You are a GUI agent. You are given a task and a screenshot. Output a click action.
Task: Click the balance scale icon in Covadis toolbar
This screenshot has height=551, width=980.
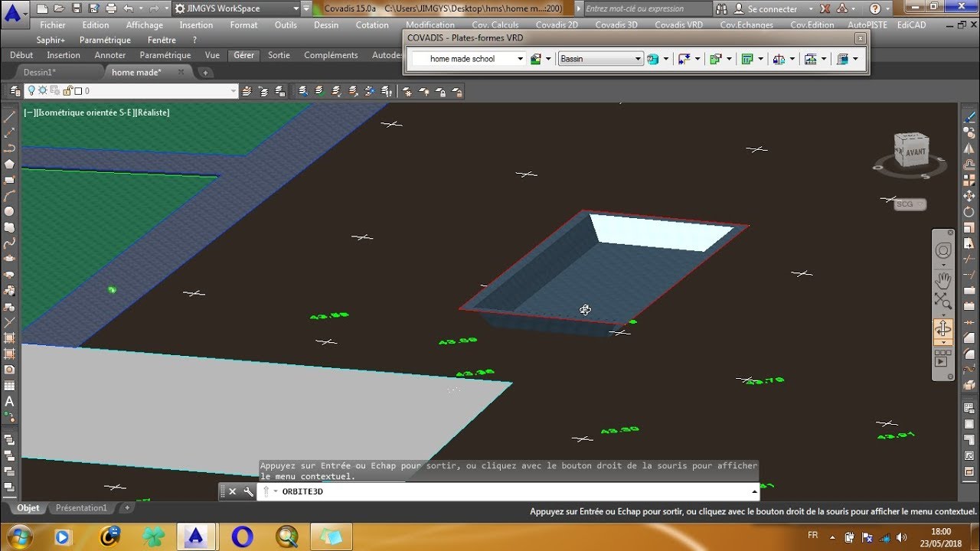pos(779,59)
